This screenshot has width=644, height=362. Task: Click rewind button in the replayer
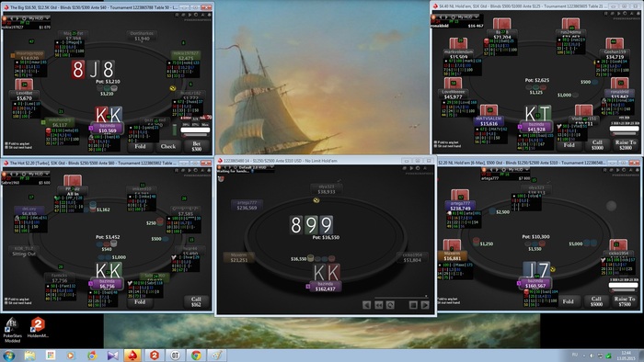[x=379, y=305]
